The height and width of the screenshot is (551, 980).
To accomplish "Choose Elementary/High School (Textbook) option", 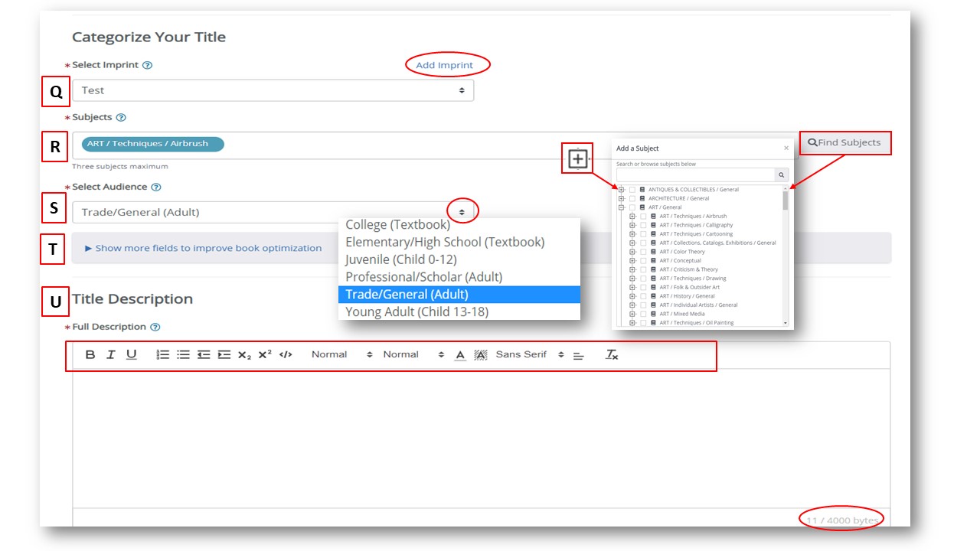I will (x=459, y=242).
